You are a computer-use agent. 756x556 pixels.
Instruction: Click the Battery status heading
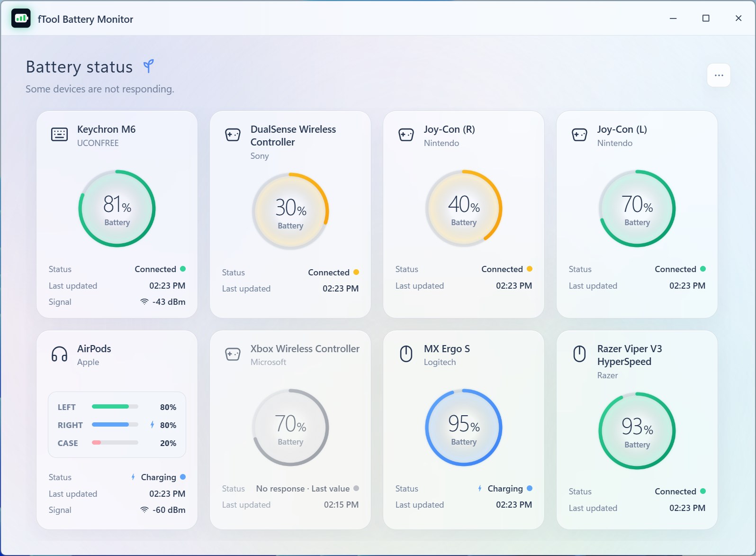pyautogui.click(x=79, y=67)
